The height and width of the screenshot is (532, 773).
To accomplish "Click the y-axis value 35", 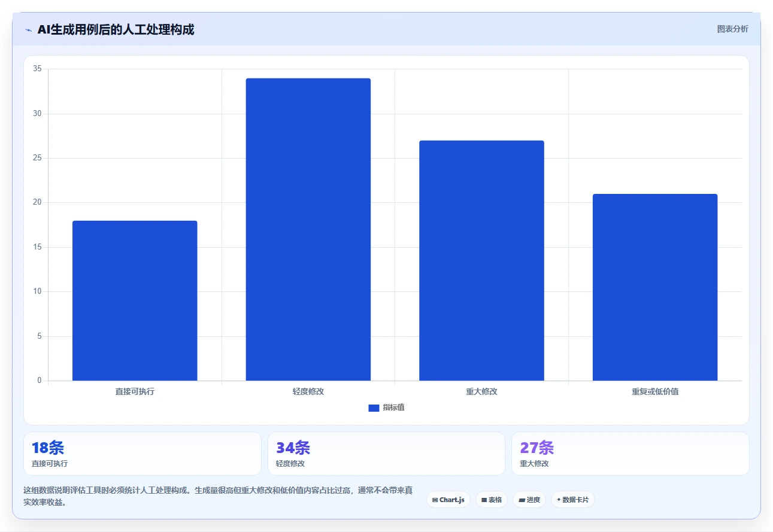I will pyautogui.click(x=37, y=69).
